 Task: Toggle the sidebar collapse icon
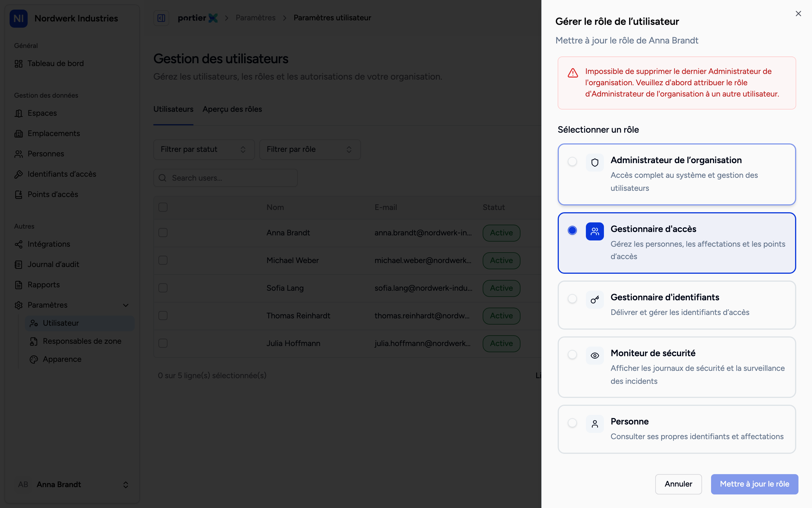pyautogui.click(x=161, y=18)
